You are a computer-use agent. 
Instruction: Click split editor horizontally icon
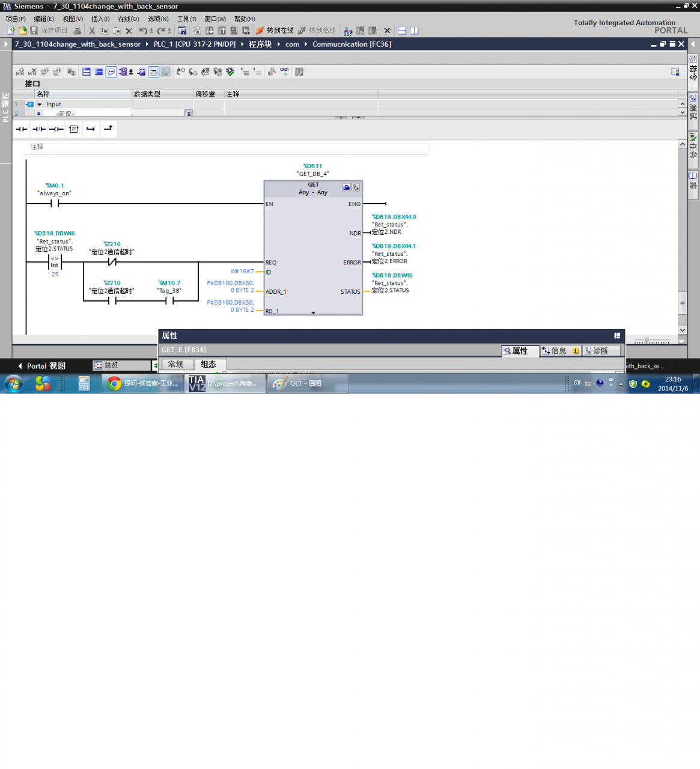(402, 31)
